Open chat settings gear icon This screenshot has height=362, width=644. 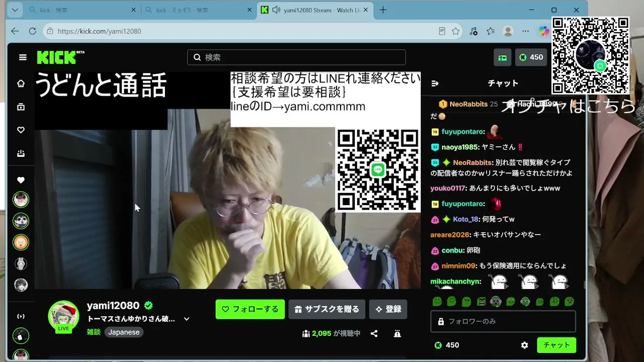(525, 345)
